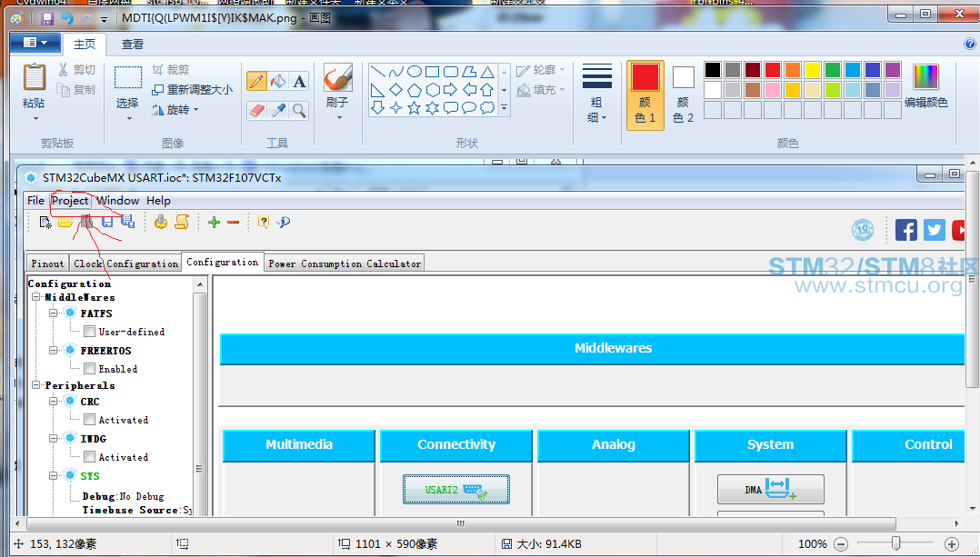
Task: Click the zoom out minus button
Action: pyautogui.click(x=841, y=544)
